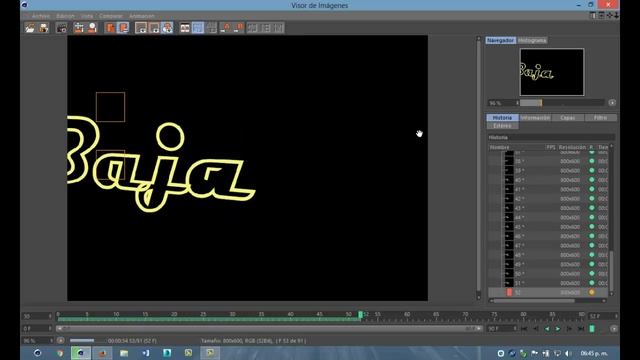Click the toolbar icon with the clock symbol

92,28
